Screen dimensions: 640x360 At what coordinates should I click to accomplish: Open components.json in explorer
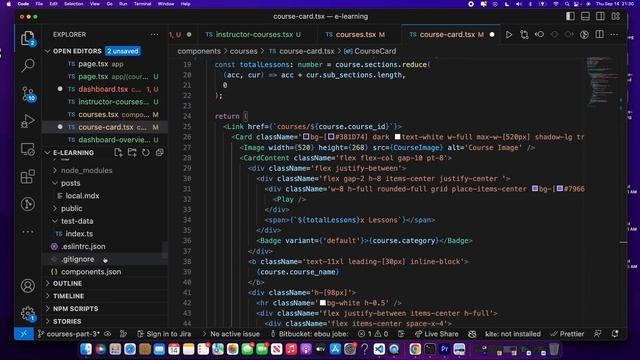[91, 271]
